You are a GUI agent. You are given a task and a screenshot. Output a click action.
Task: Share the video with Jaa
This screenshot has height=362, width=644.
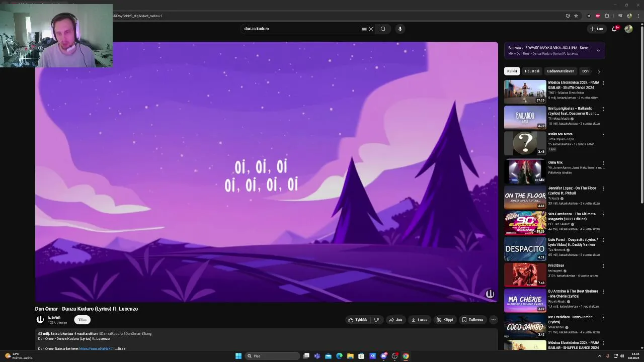click(395, 320)
